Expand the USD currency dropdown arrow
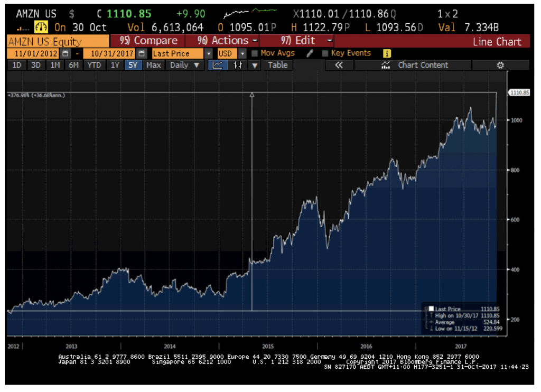Image resolution: width=541 pixels, height=392 pixels. 242,53
